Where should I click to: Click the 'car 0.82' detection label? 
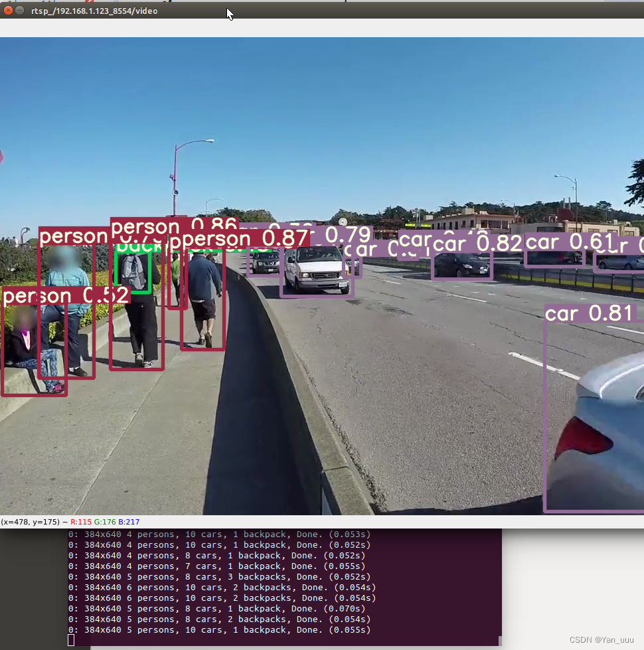[477, 243]
